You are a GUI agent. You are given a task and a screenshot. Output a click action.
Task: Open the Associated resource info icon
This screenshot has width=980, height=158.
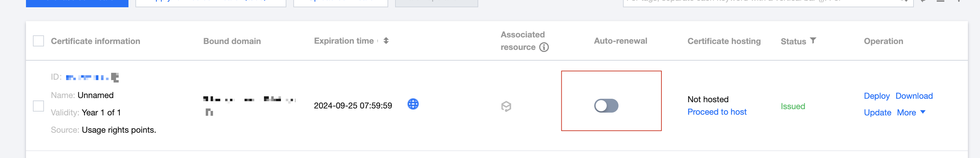544,47
